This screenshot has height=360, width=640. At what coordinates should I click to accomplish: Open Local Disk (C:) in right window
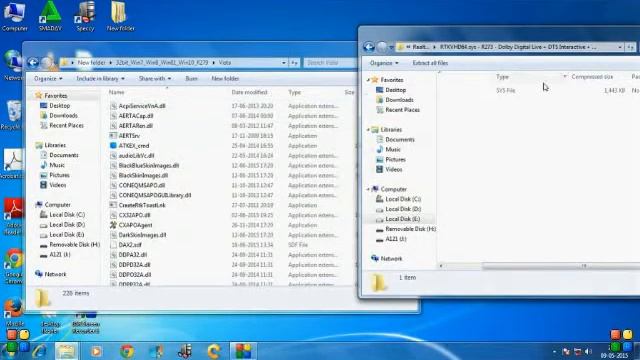pos(403,199)
